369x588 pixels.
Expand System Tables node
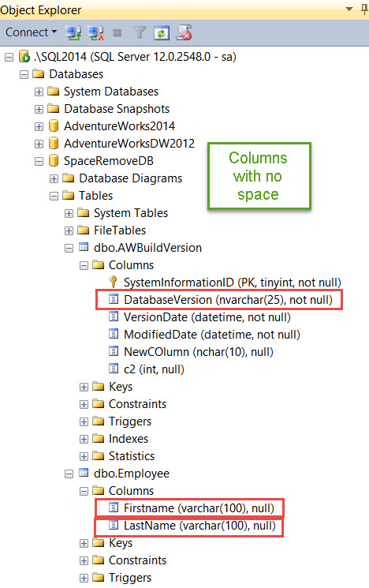(69, 213)
